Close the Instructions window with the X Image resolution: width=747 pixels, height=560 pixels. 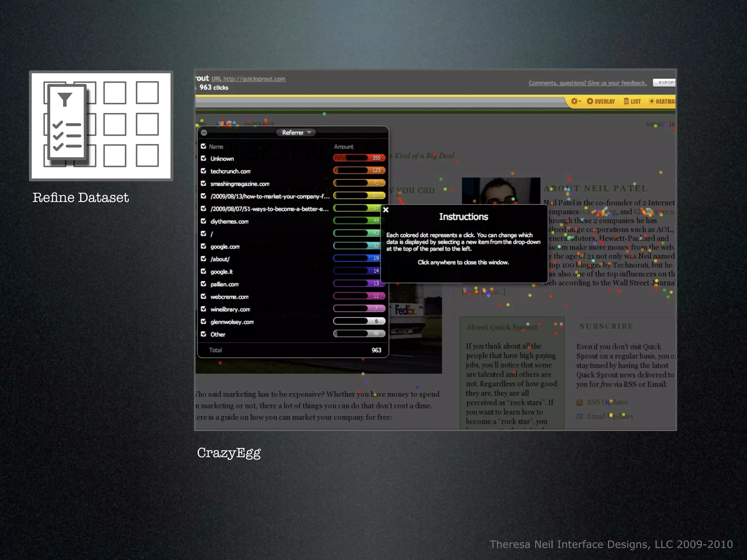pos(386,210)
